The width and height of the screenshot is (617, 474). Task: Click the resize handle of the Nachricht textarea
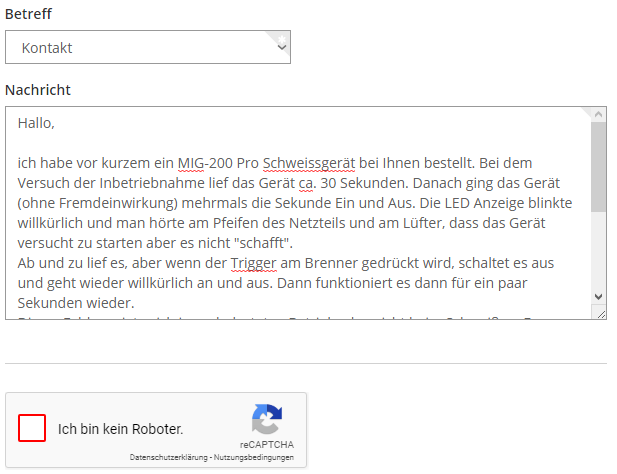click(x=599, y=313)
